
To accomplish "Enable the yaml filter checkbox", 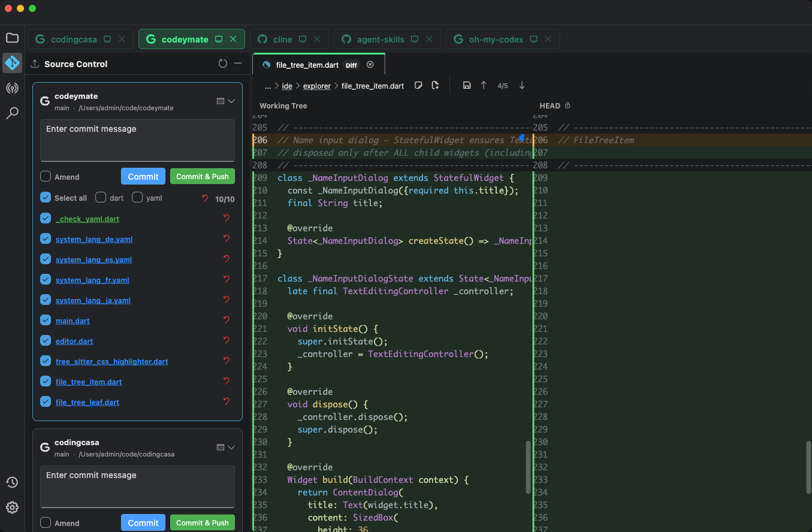I will pos(137,198).
